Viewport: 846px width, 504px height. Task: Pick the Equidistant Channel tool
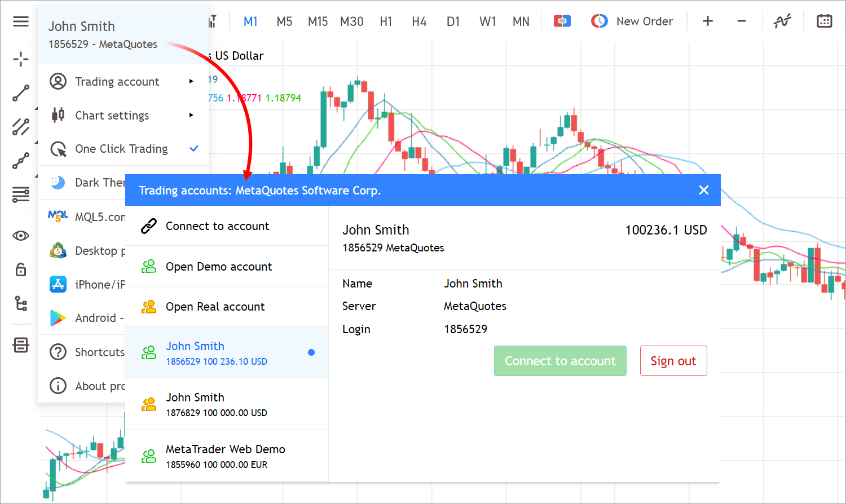21,127
